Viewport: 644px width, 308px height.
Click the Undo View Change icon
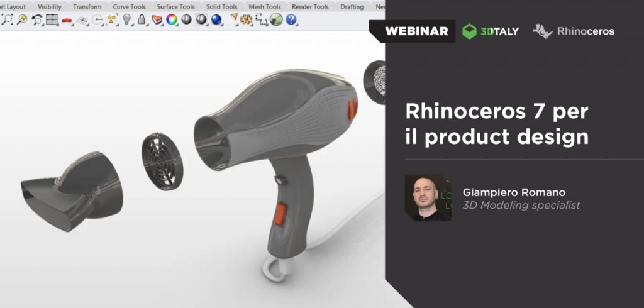(37, 19)
